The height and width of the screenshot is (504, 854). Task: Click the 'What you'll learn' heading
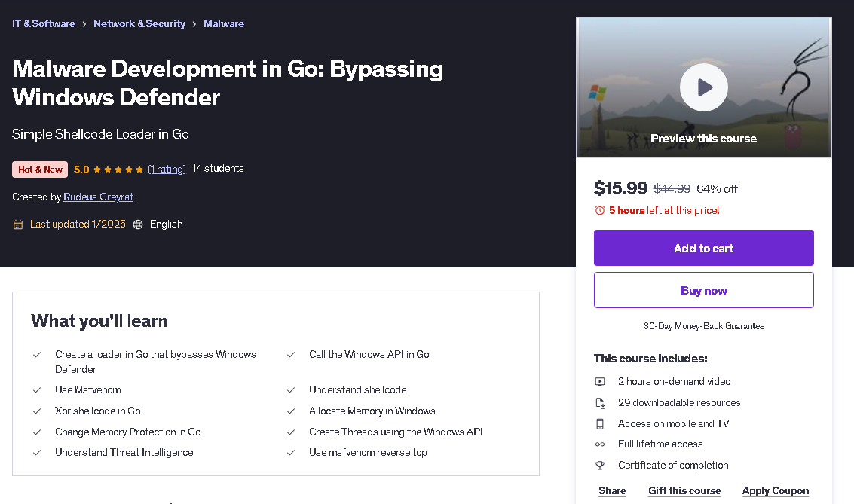99,321
